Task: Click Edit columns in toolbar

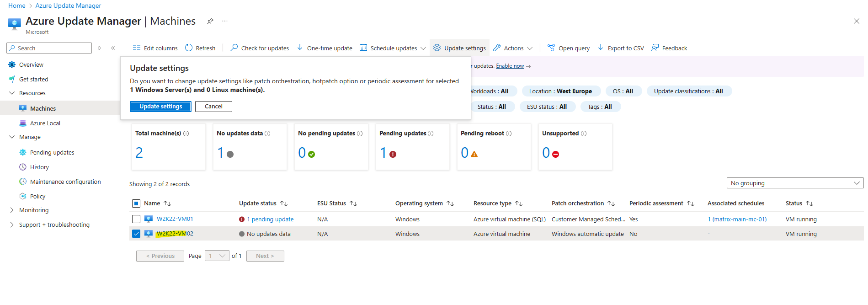Action: [155, 48]
